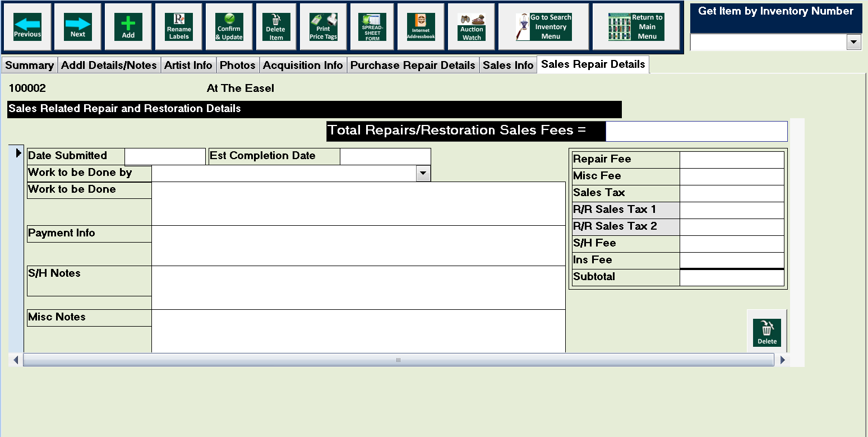Expand the Get Item by Inventory Number dropdown

tap(854, 42)
